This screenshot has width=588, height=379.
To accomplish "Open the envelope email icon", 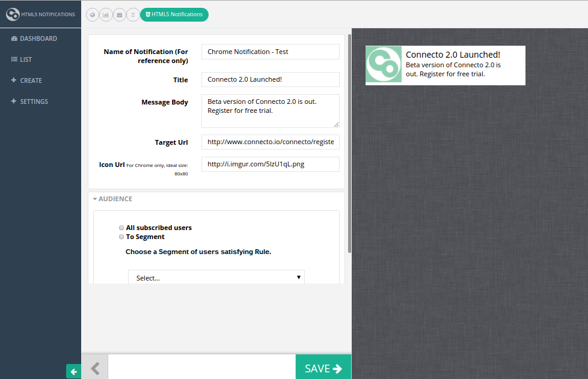I will pos(120,14).
